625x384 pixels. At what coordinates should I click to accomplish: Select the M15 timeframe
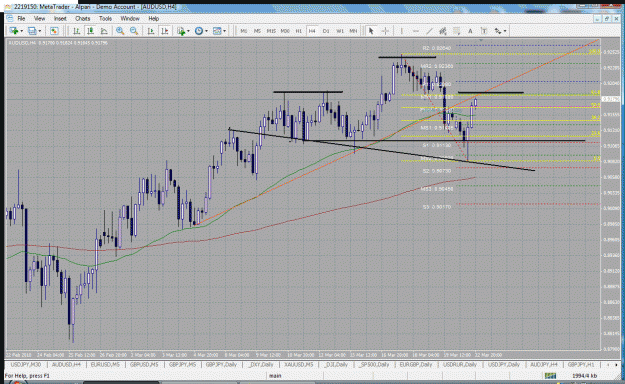pos(271,31)
